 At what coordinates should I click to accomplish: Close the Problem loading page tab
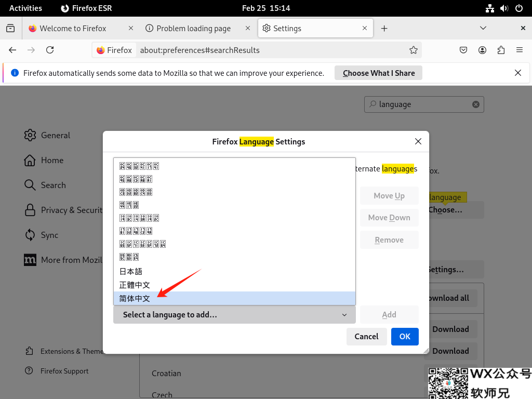click(248, 28)
